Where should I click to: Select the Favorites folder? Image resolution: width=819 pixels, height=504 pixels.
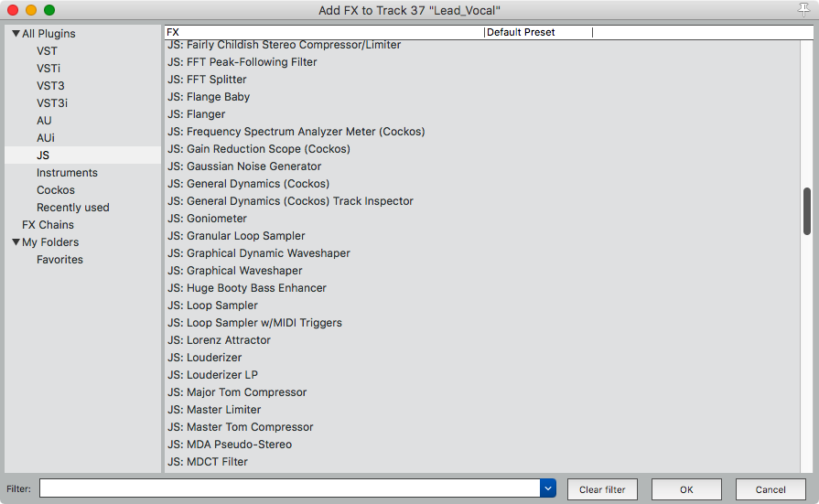[x=59, y=260]
